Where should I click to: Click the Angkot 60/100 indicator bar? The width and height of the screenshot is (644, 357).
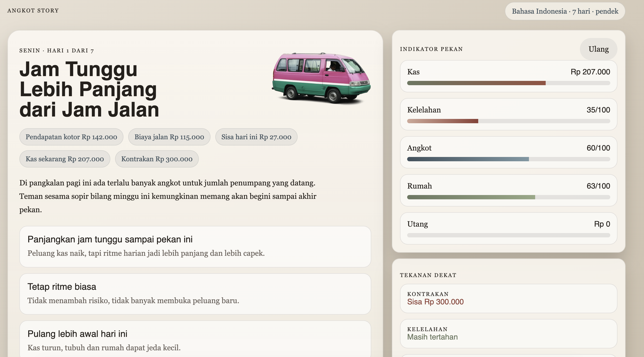click(508, 159)
